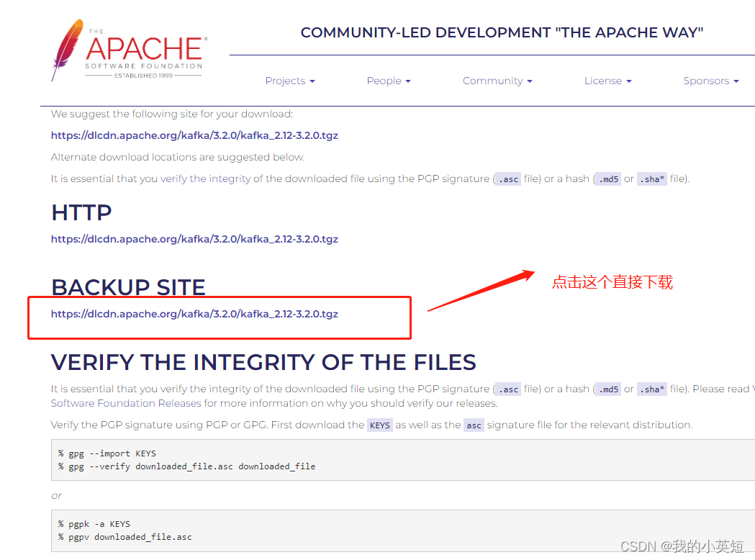The height and width of the screenshot is (560, 755).
Task: Click the 'pgpv downloaded_file.asc' command line
Action: (x=125, y=537)
